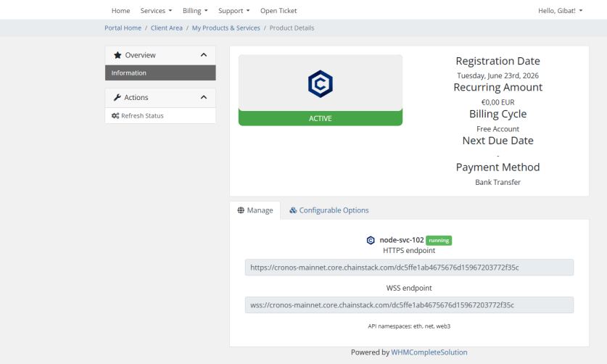Follow My Products & Services breadcrumb
The height and width of the screenshot is (364, 607).
click(226, 28)
